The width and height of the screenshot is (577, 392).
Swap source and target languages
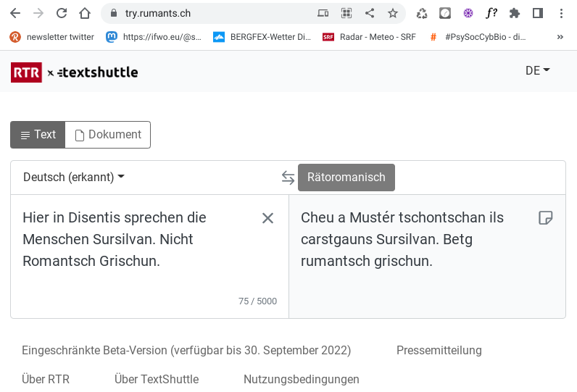(x=288, y=178)
